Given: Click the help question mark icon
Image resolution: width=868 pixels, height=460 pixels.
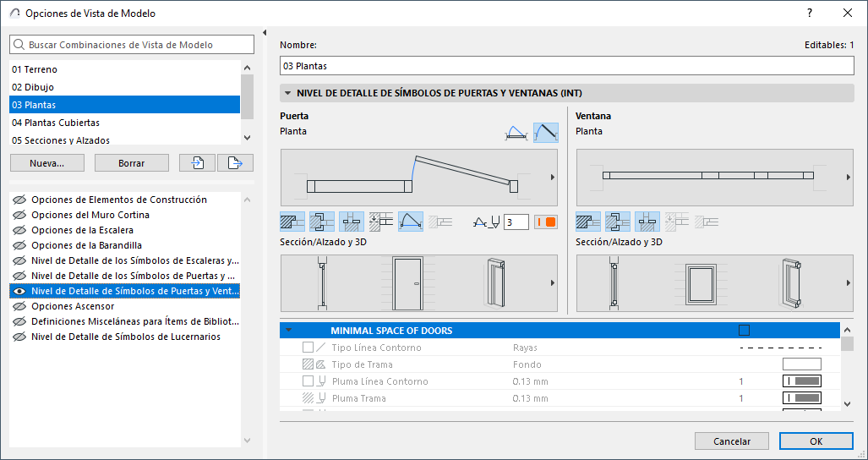Looking at the screenshot, I should 810,13.
